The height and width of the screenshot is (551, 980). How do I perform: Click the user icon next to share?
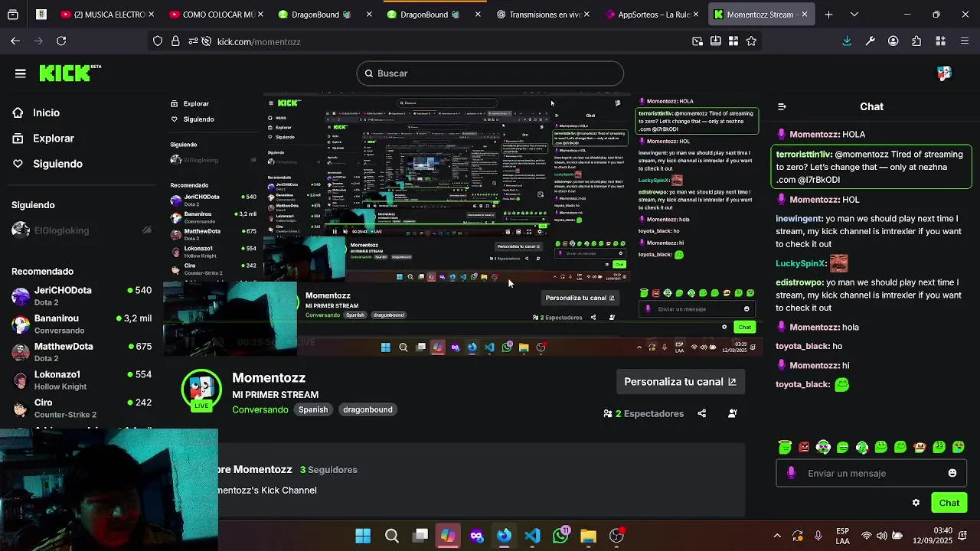pos(733,414)
